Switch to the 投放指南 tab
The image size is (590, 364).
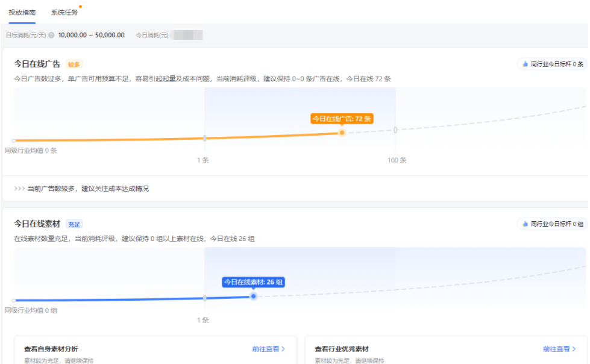(22, 13)
